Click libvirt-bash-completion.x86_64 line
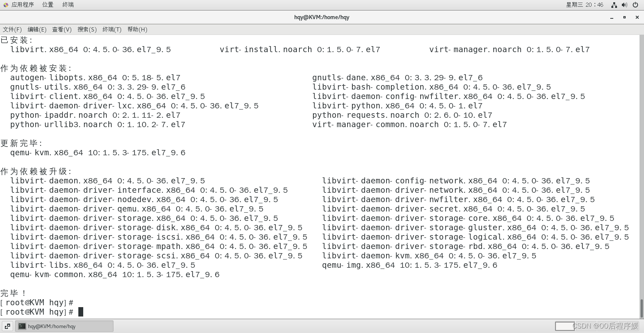Viewport: 644px width, 333px height. [x=431, y=87]
